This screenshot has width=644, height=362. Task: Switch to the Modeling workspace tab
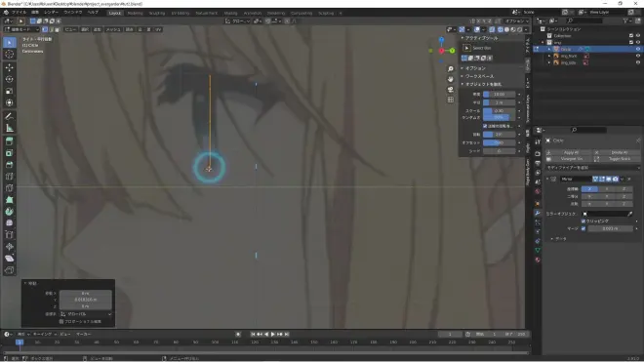(x=135, y=13)
